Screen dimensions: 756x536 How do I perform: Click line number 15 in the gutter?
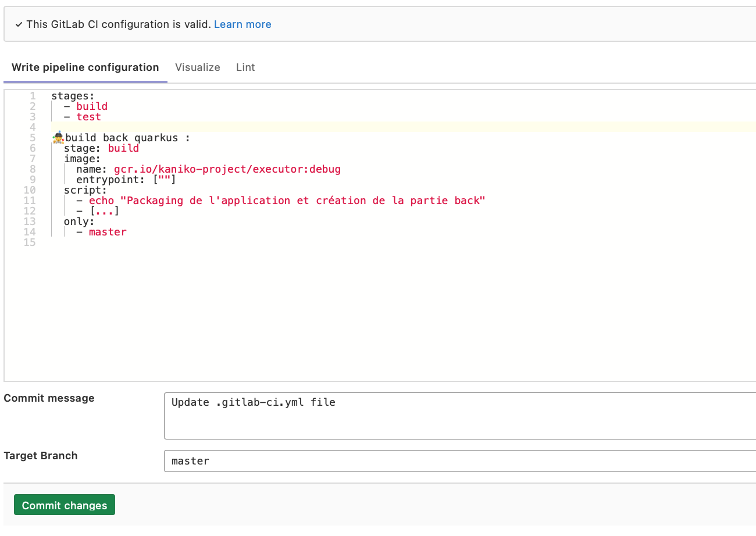[30, 242]
